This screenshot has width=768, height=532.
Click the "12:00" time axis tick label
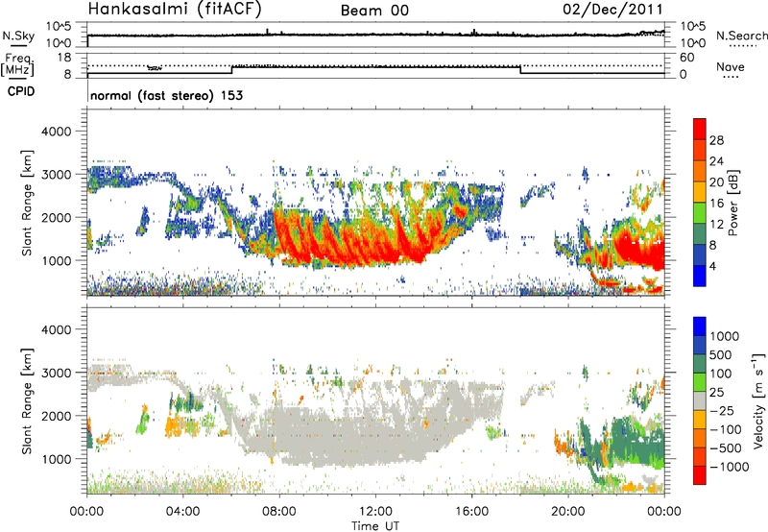click(x=375, y=512)
